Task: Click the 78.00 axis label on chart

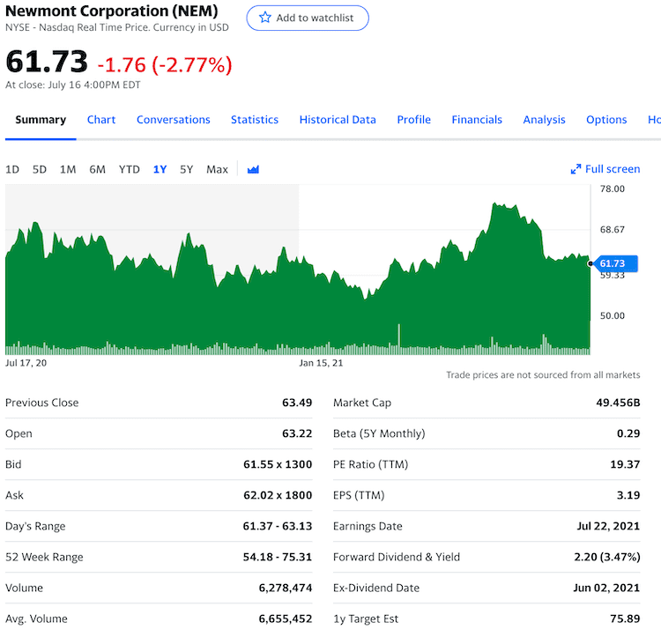Action: [613, 189]
